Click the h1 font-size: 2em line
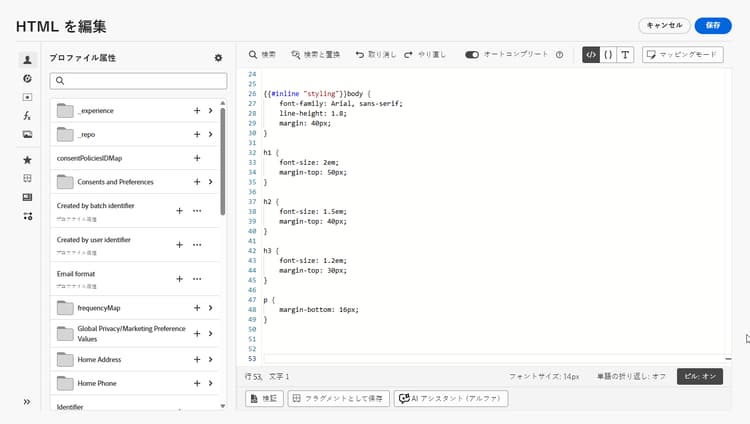Screen dimensions: 750x424 point(309,162)
